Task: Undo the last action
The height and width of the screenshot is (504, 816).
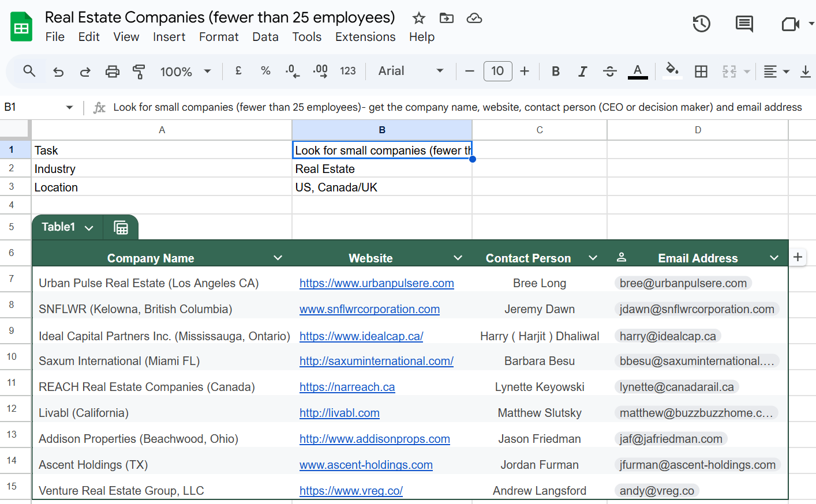Action: (58, 72)
